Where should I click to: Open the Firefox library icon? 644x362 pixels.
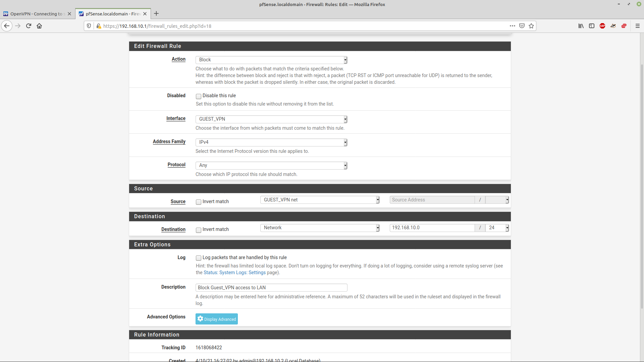coord(581,26)
